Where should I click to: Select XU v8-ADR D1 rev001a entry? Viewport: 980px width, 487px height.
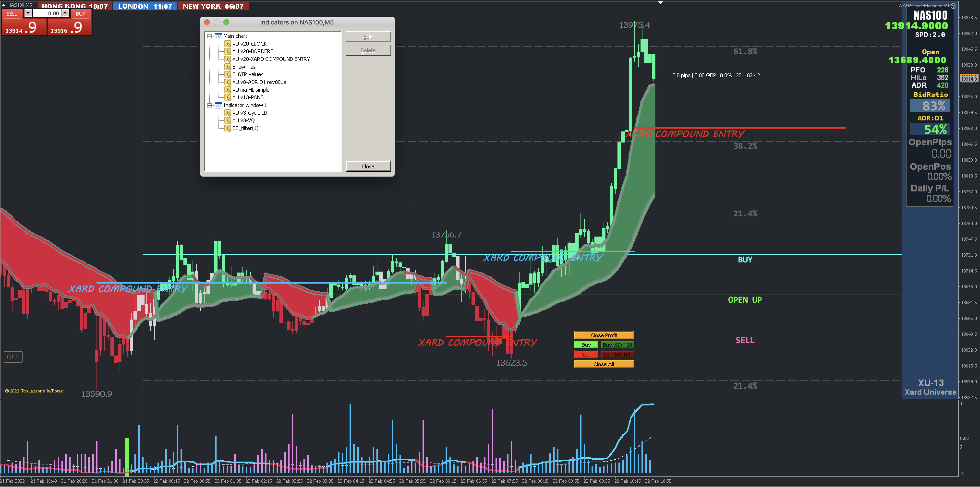[259, 82]
